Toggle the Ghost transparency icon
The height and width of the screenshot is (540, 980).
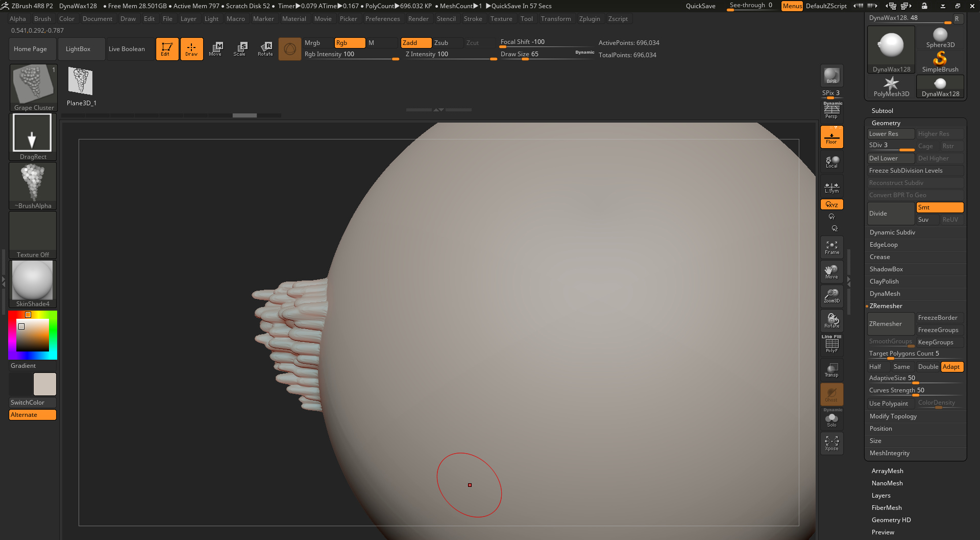[x=831, y=394]
